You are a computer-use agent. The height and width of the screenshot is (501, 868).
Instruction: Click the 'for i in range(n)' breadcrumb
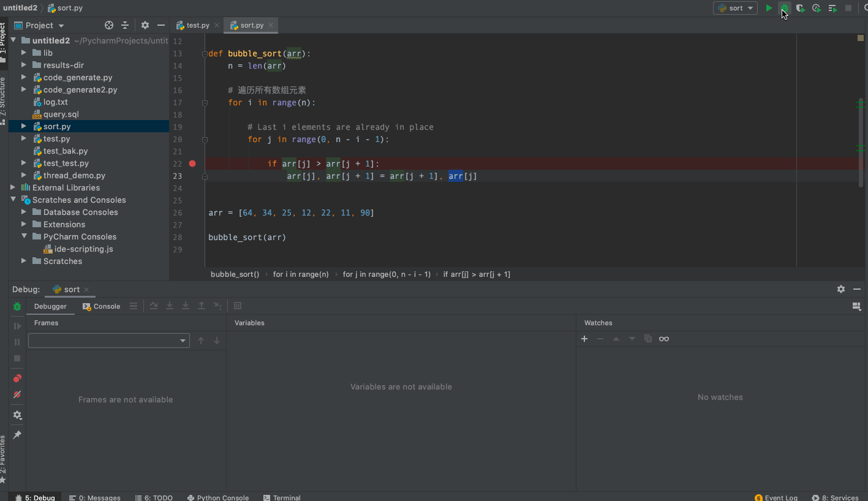pyautogui.click(x=301, y=274)
